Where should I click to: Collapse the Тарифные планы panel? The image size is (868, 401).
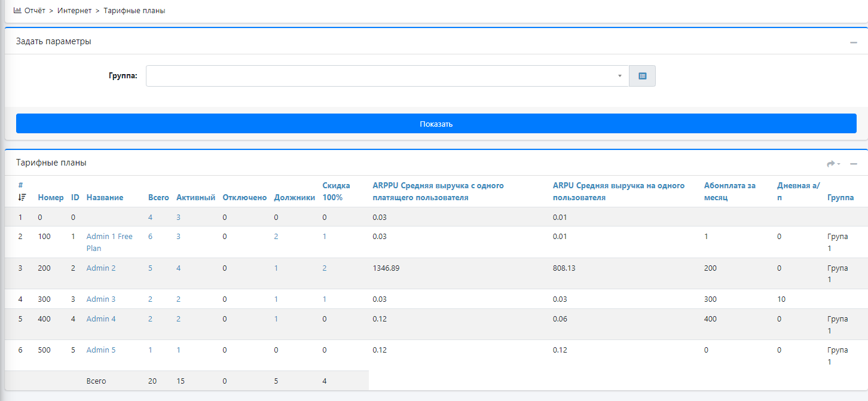854,164
